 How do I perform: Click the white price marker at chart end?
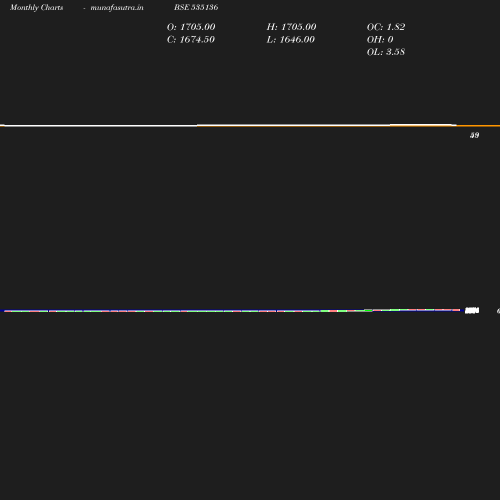click(472, 311)
